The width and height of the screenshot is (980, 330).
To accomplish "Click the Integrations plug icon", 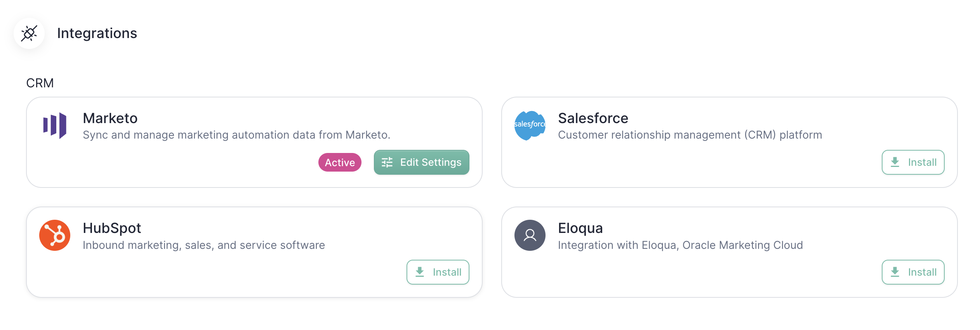I will [x=29, y=33].
